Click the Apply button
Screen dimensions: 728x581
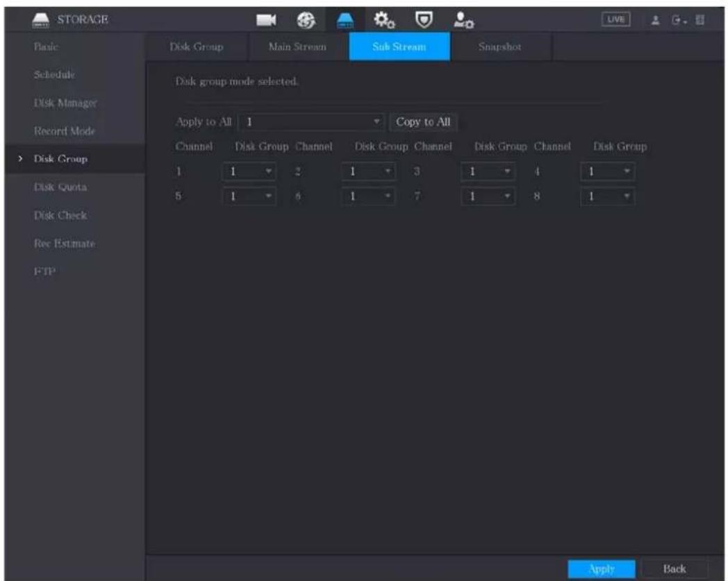coord(602,569)
